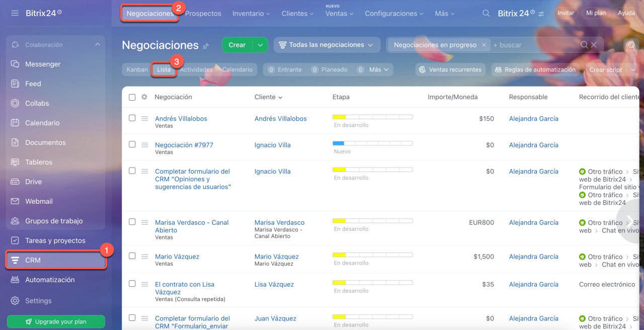The width and height of the screenshot is (644, 330).
Task: Check the El contrato con Lisa Vázquez row checkbox
Action: point(132,284)
